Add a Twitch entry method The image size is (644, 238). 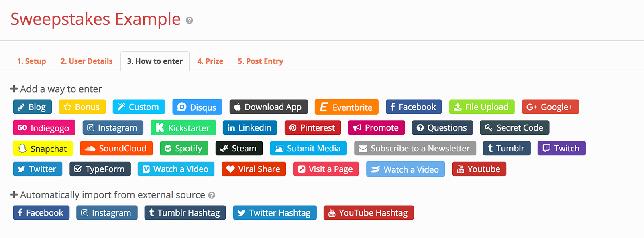pos(561,148)
